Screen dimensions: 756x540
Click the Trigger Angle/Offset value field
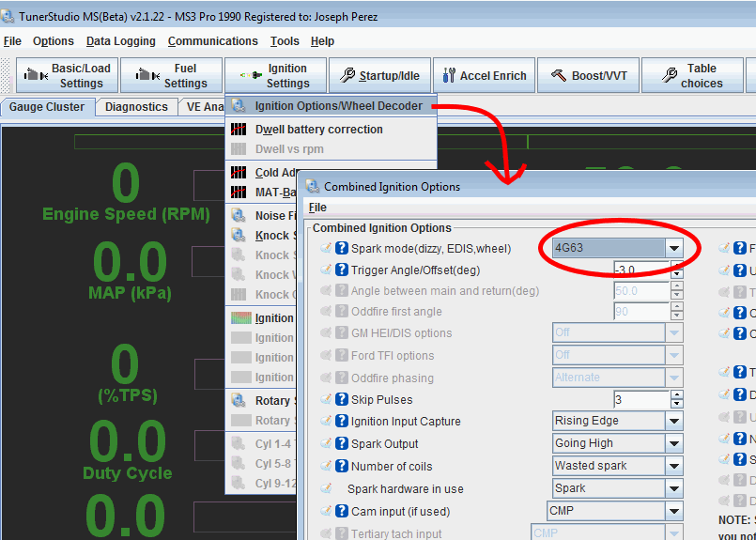pyautogui.click(x=640, y=270)
